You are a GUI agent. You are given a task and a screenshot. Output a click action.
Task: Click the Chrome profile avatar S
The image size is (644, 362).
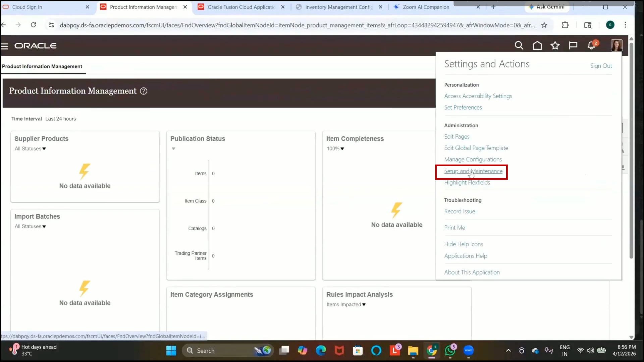click(x=610, y=25)
